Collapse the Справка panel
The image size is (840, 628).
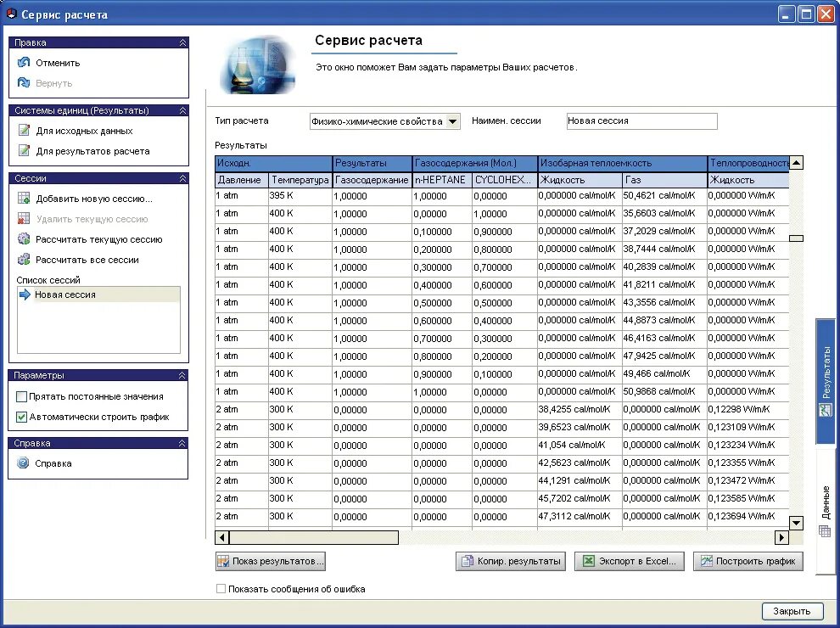click(182, 443)
